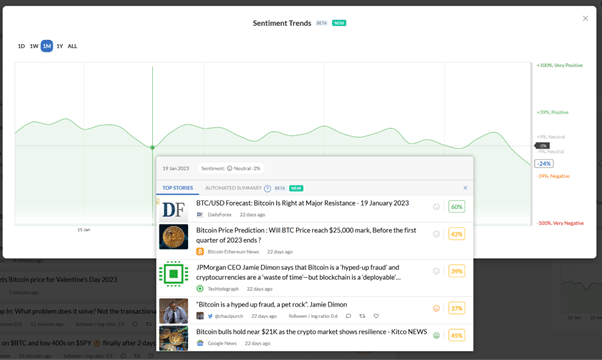Click the reply comment icon on tweet
Viewport: 602px width, 360px height.
tap(348, 316)
